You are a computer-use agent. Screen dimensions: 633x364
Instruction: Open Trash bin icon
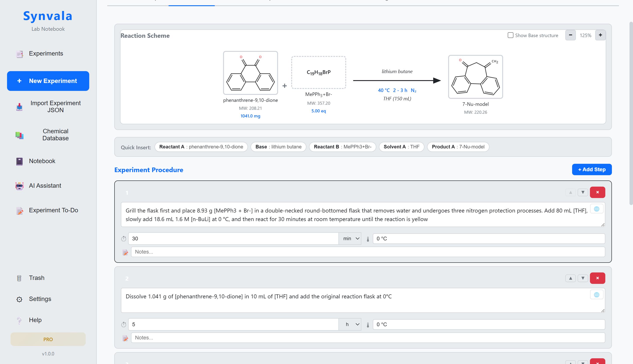(19, 278)
